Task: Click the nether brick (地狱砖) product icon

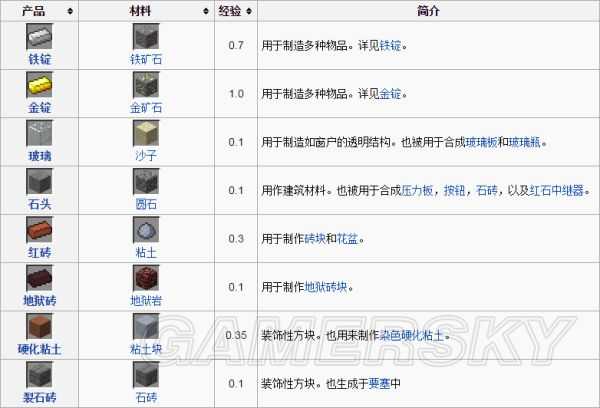Action: (x=39, y=278)
